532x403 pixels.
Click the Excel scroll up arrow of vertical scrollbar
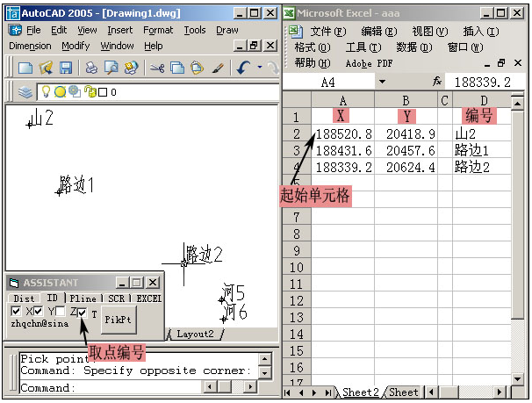tap(517, 102)
